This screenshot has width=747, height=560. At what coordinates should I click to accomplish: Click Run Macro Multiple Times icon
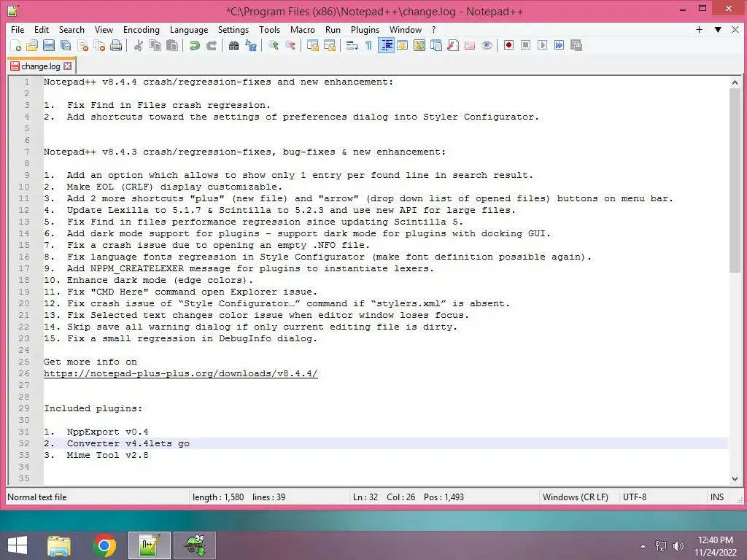[560, 45]
